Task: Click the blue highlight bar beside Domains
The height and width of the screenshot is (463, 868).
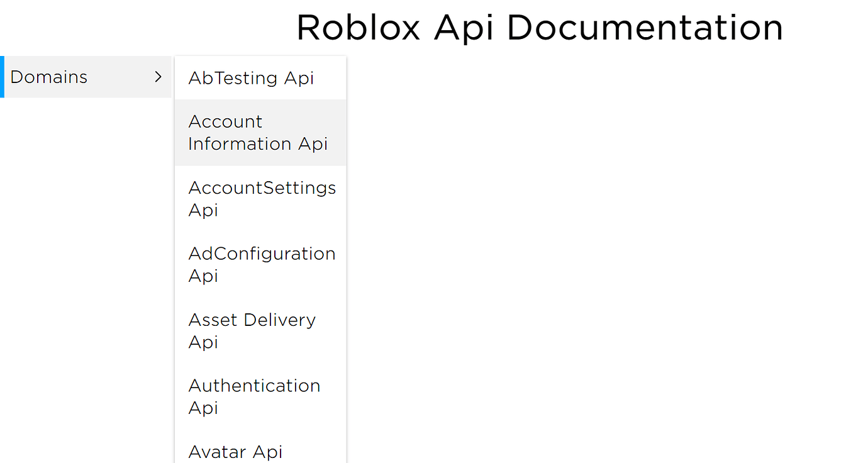Action: tap(1, 77)
